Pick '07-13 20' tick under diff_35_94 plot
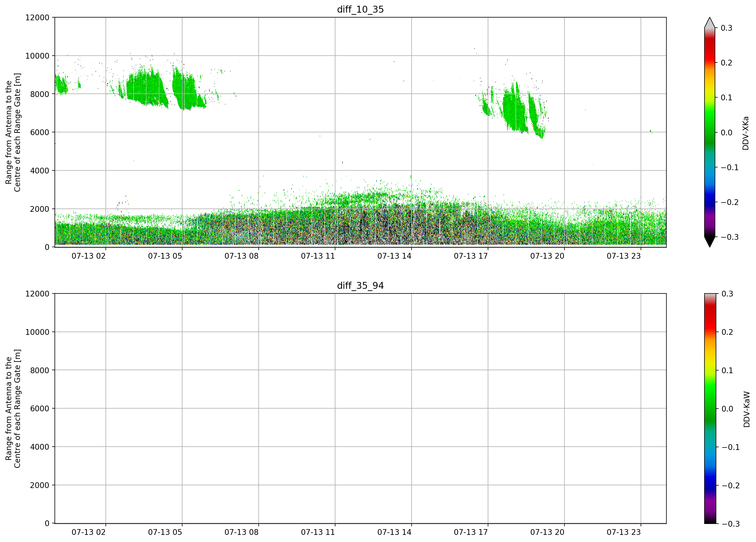Viewport: 756px width, 542px height. (x=547, y=532)
